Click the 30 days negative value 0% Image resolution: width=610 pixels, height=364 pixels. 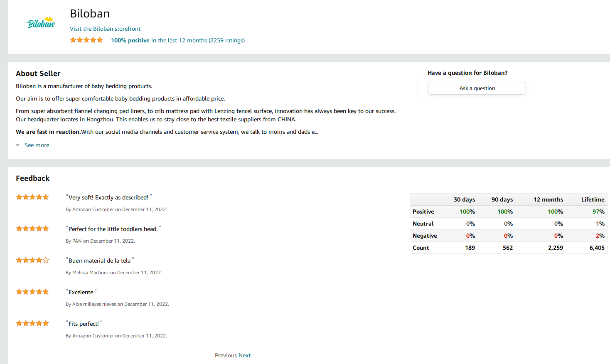470,236
